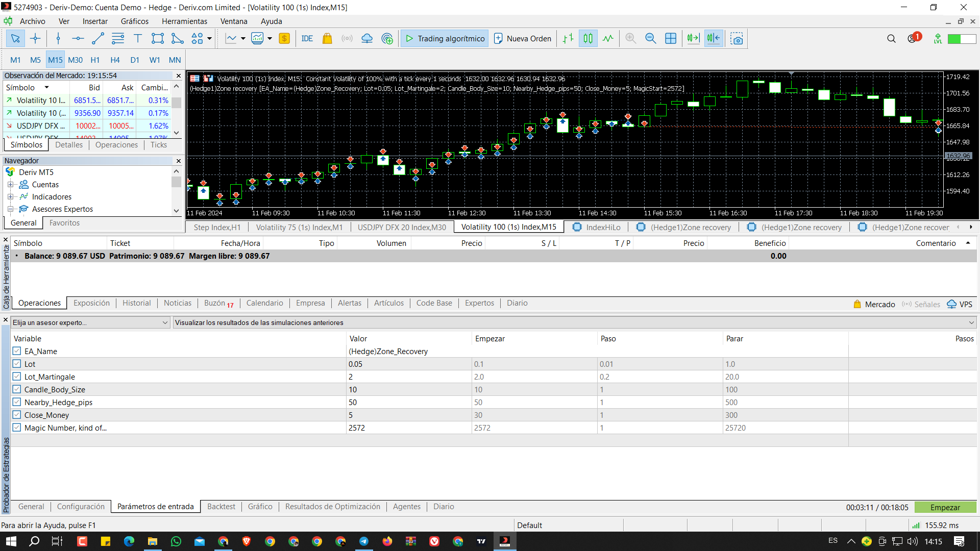Switch chart to line chart mode
The width and height of the screenshot is (980, 551).
[608, 38]
